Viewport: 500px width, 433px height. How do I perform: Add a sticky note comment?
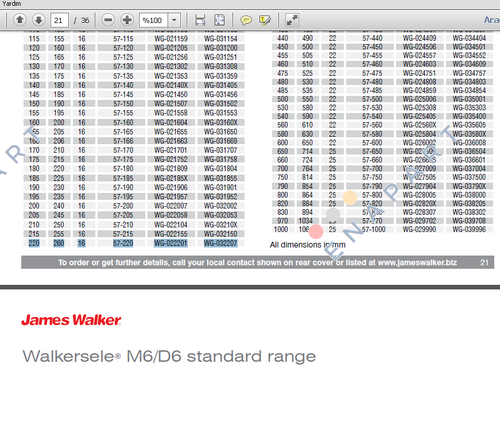click(x=246, y=20)
